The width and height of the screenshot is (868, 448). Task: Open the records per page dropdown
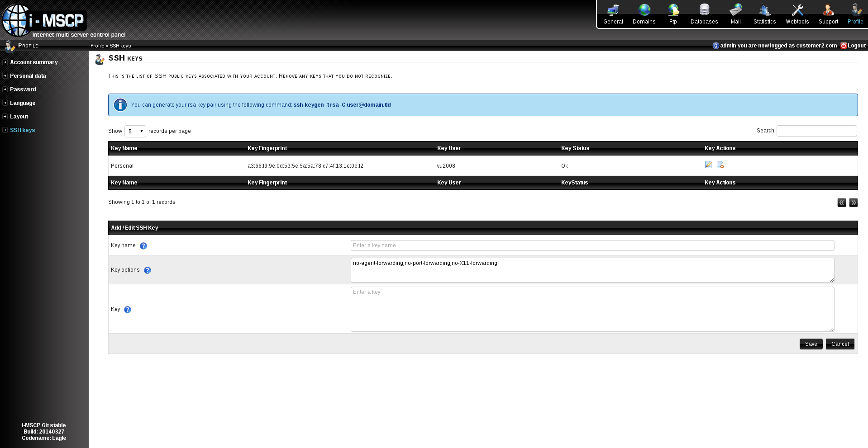pyautogui.click(x=135, y=131)
